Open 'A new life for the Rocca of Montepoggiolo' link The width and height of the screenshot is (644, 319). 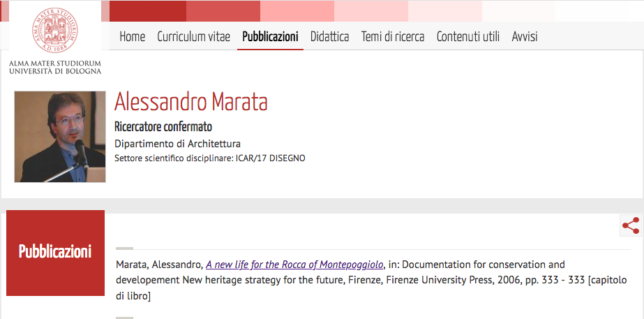pyautogui.click(x=295, y=265)
